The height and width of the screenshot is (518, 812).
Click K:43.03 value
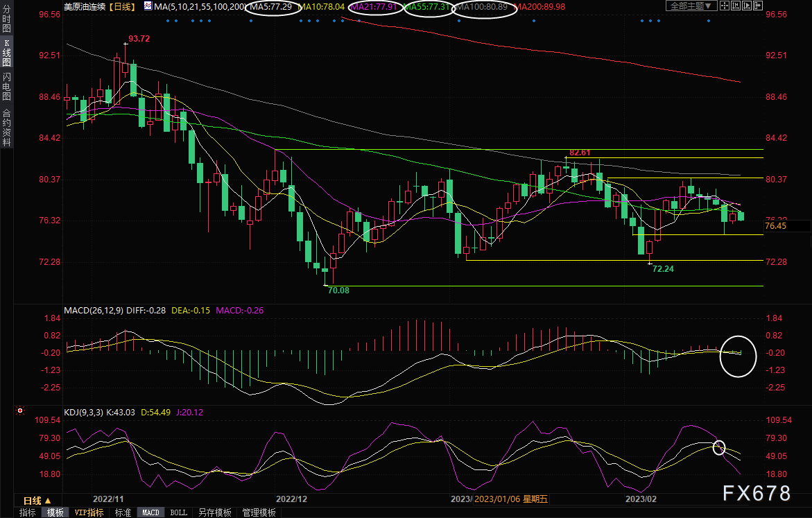(121, 413)
